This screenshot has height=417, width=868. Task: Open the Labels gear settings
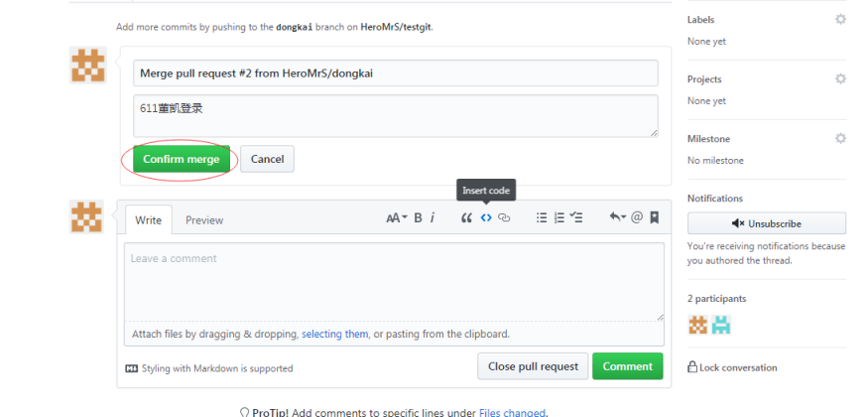tap(840, 20)
